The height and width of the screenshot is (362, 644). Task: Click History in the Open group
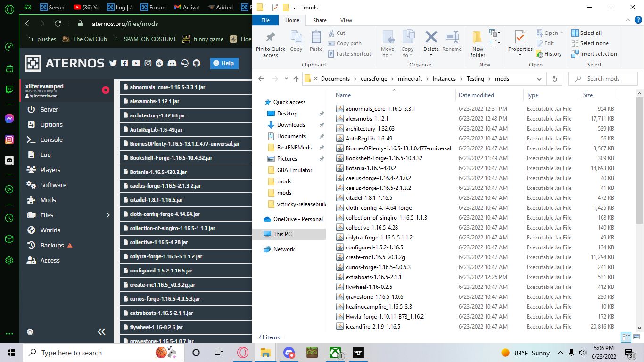(x=549, y=54)
